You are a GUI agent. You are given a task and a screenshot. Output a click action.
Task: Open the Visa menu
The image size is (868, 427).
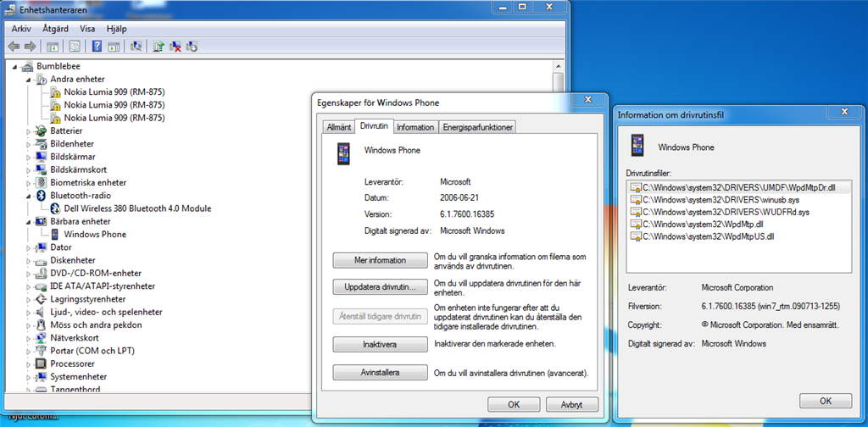[x=87, y=29]
